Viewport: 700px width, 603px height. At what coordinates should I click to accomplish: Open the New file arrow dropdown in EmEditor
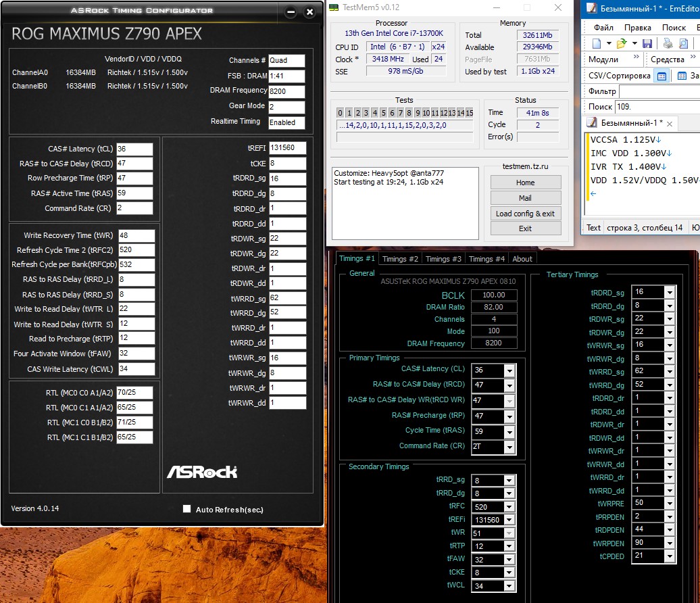[x=609, y=43]
